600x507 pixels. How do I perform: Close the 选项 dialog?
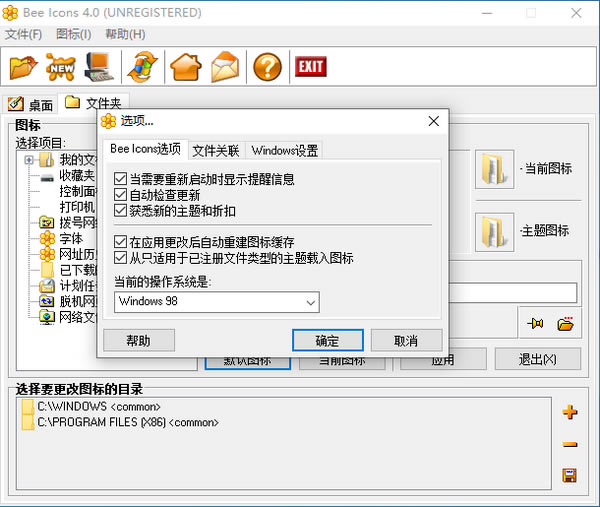tap(434, 121)
